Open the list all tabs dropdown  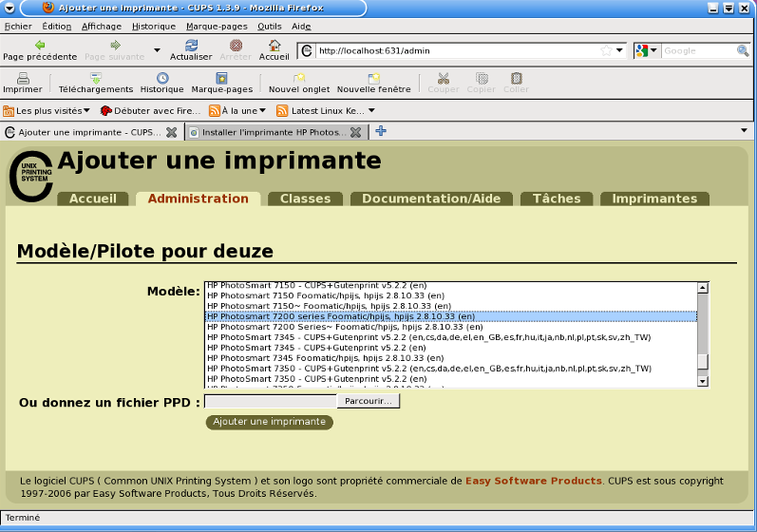[x=744, y=130]
